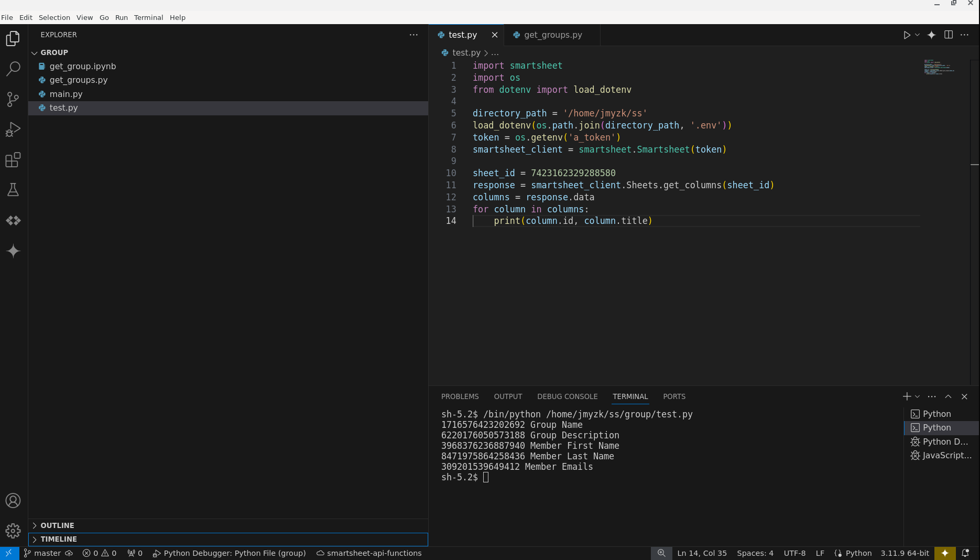
Task: Open the Selection menu
Action: click(x=55, y=17)
